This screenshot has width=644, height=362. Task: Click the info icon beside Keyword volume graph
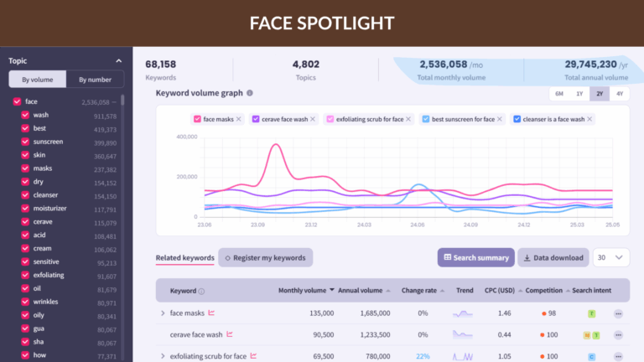click(250, 93)
